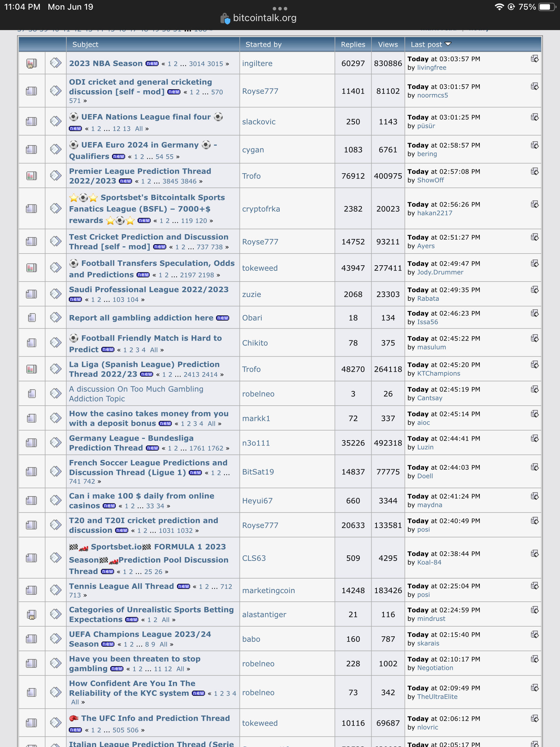The width and height of the screenshot is (560, 747).
Task: Tap the Wi-Fi indicator in status bar
Action: pos(499,7)
